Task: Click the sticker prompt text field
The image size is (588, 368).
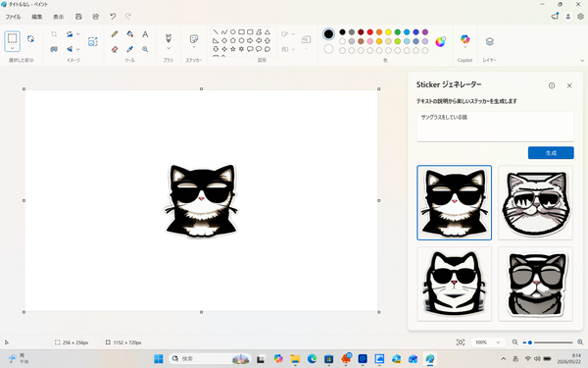Action: point(495,127)
